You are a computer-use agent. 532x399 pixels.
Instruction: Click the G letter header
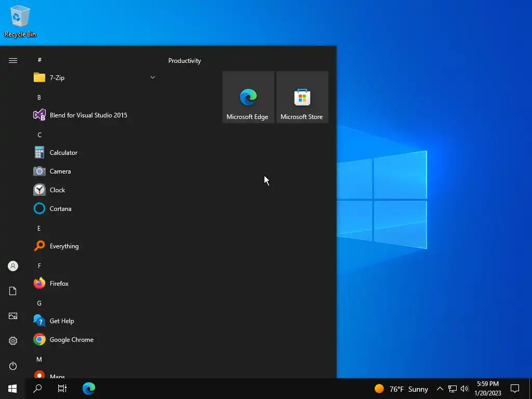click(39, 303)
